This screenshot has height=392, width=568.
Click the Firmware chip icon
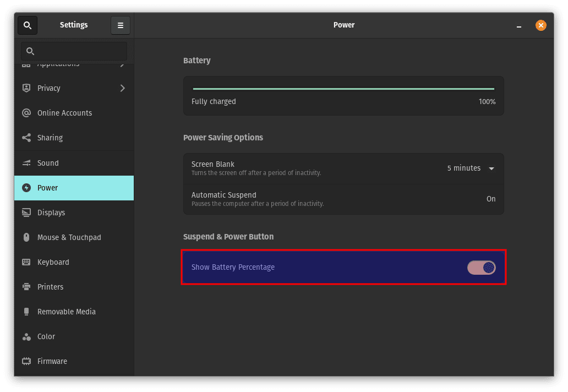[x=26, y=361]
